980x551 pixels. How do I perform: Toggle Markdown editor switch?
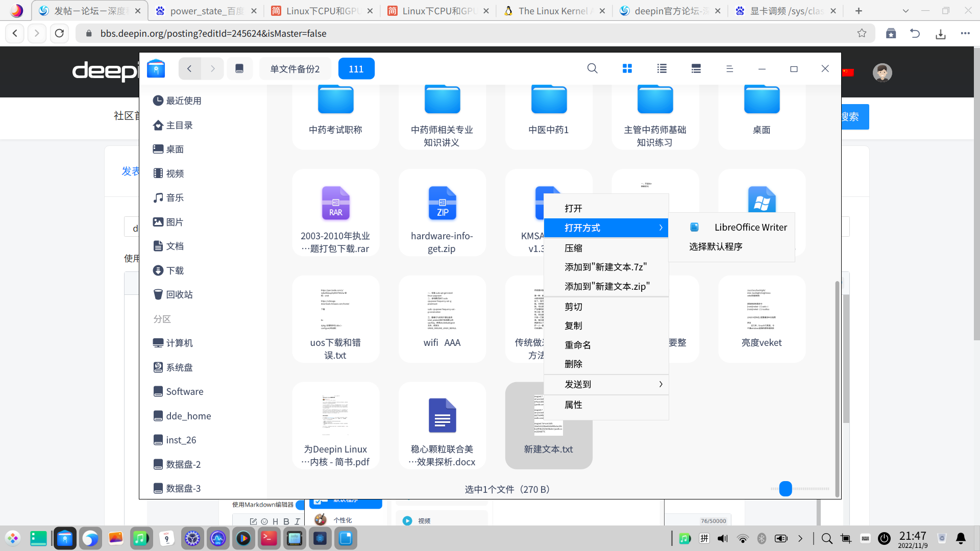(300, 505)
